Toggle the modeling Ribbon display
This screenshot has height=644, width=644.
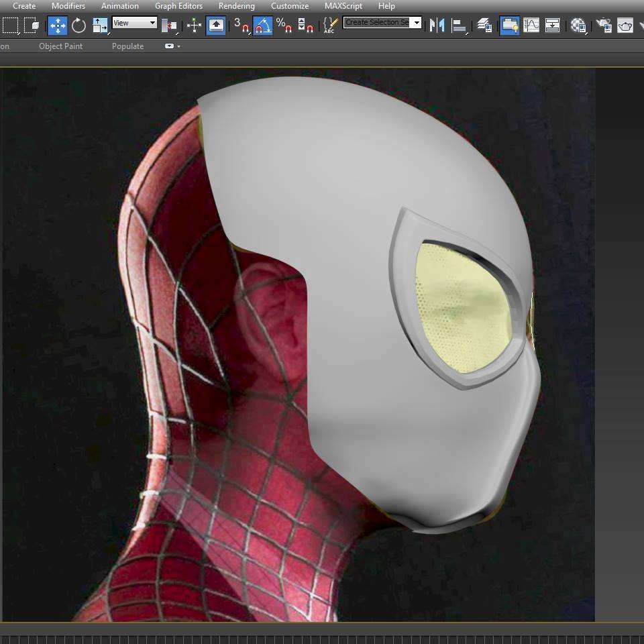click(509, 25)
